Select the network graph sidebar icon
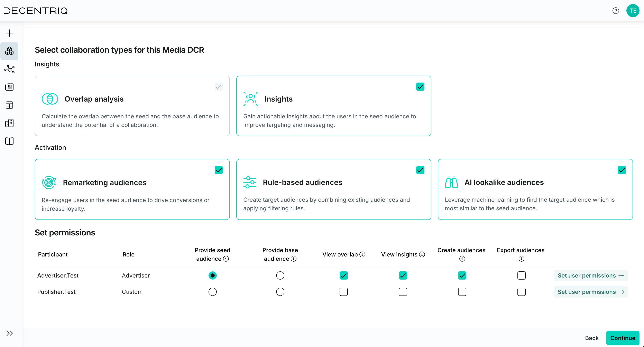644x347 pixels. pyautogui.click(x=9, y=69)
